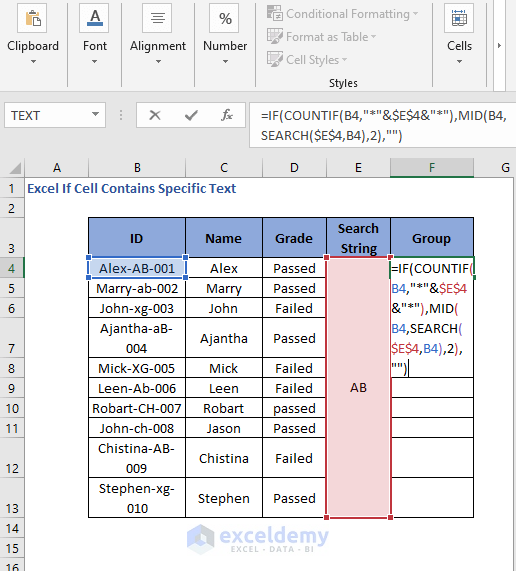Select row 10 header
Viewport: 516px width, 571px height.
click(x=12, y=408)
